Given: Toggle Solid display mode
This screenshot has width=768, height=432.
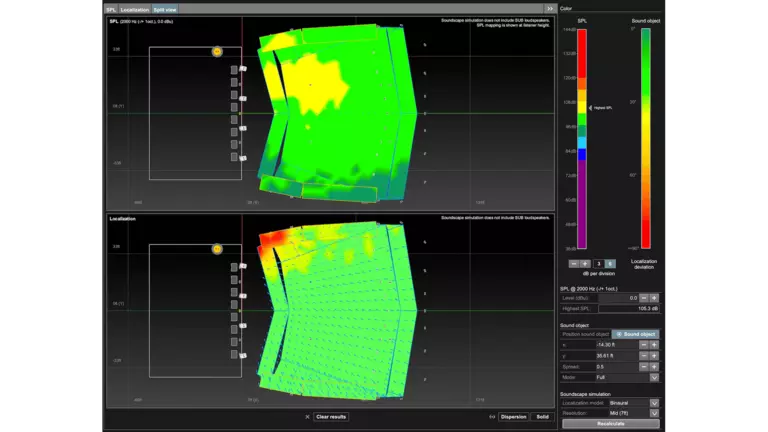Looking at the screenshot, I should [x=542, y=416].
